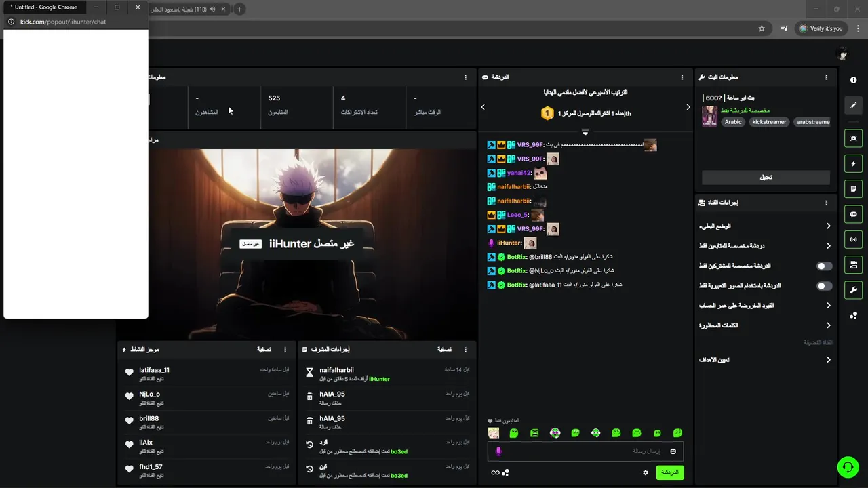868x488 pixels.
Task: Click the bookmark star in Chrome address bar
Action: point(762,28)
